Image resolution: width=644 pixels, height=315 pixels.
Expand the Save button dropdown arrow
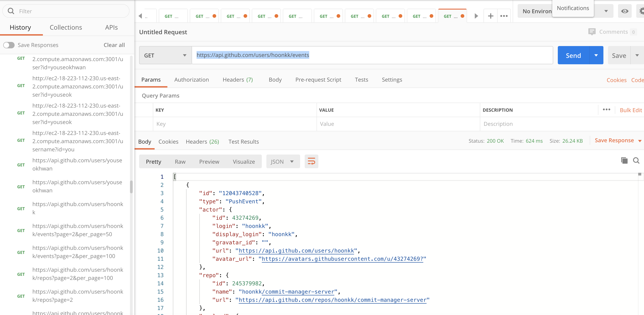pyautogui.click(x=637, y=55)
